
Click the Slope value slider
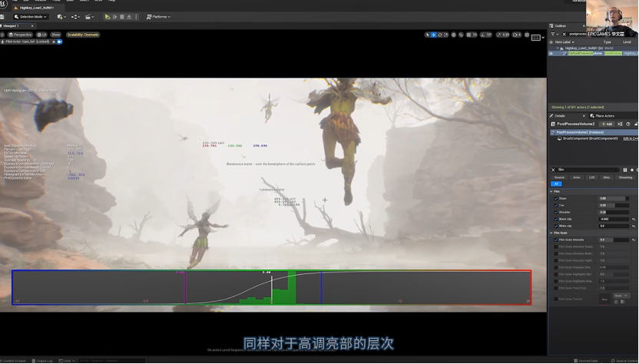click(x=614, y=198)
